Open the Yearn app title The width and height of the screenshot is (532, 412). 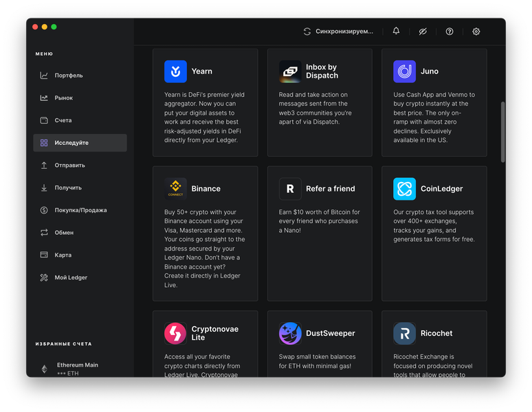[202, 71]
